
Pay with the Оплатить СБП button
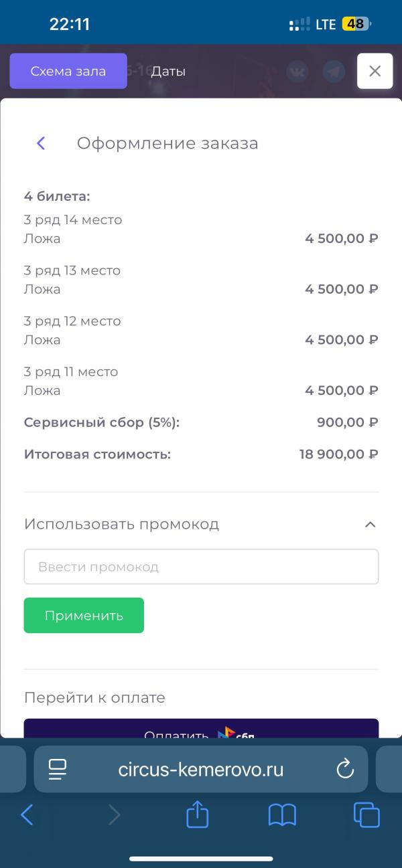click(201, 729)
